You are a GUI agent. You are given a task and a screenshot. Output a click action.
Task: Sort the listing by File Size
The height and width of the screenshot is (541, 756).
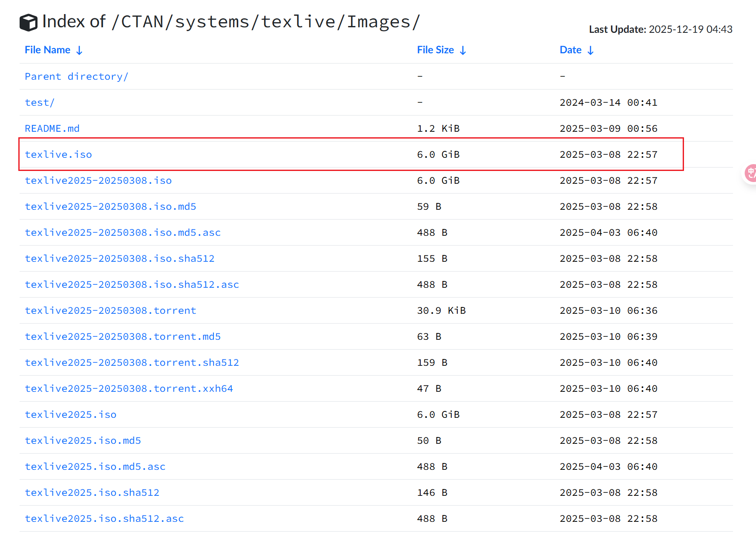coord(435,49)
